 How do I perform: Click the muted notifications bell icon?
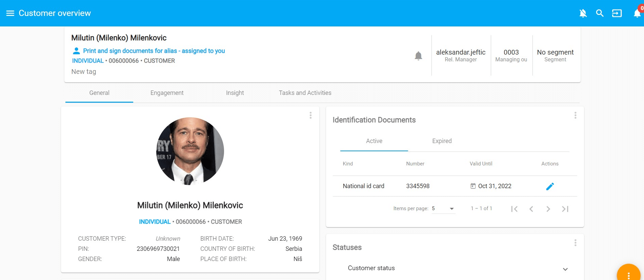[x=583, y=13]
